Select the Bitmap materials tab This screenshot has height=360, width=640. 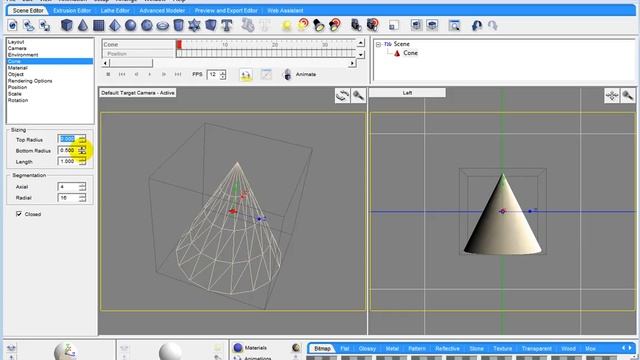(322, 349)
